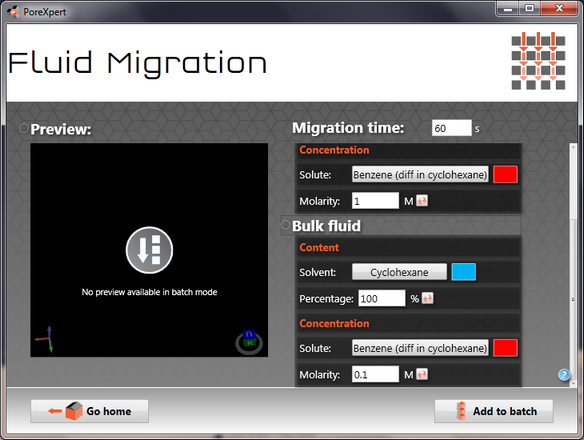Maximize the PoreXpert window
Screen dimensions: 584x440
point(529,9)
